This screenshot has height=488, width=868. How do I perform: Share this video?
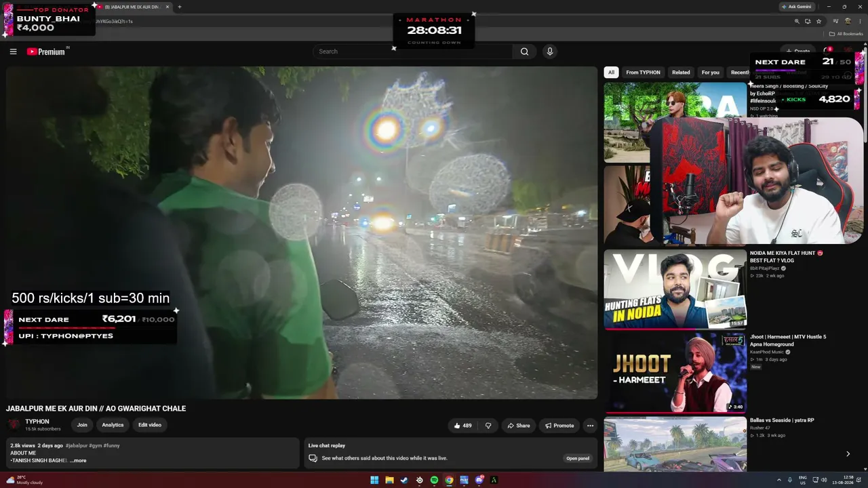519,426
